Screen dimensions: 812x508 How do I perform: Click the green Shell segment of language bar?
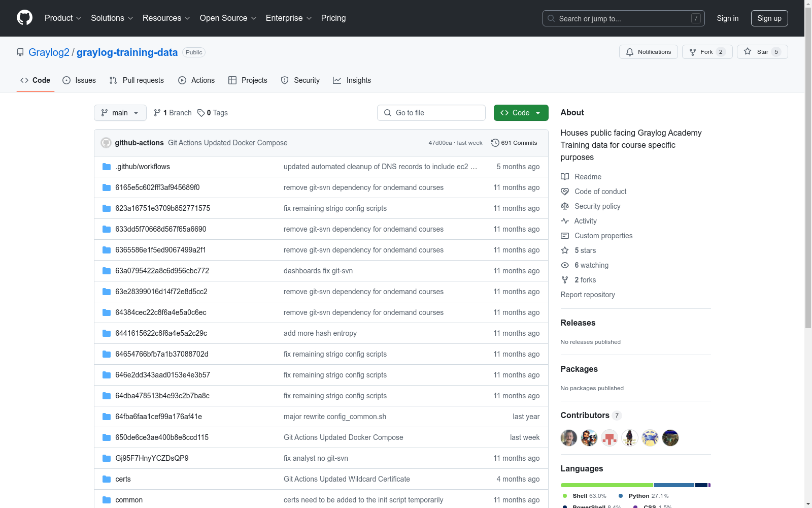[x=607, y=485]
